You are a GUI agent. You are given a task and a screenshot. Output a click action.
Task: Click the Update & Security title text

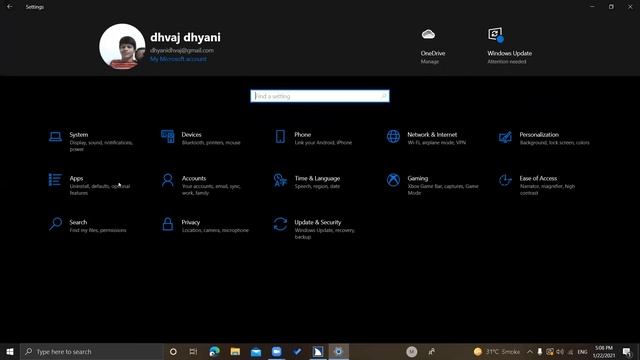[318, 222]
